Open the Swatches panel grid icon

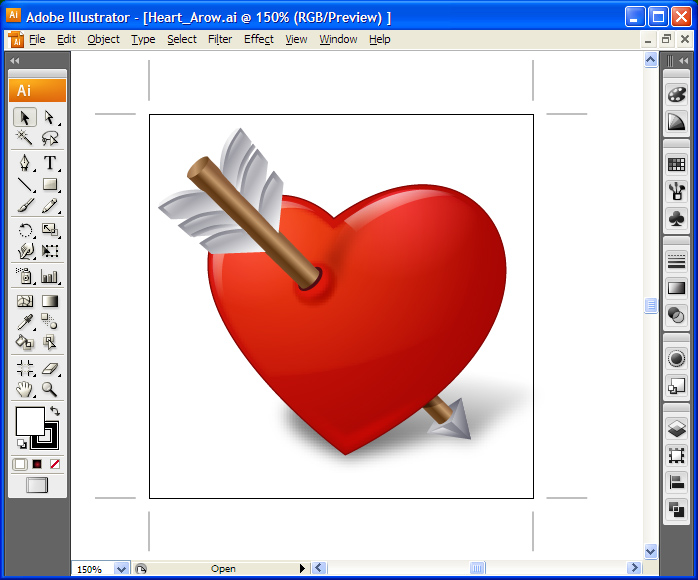(676, 164)
